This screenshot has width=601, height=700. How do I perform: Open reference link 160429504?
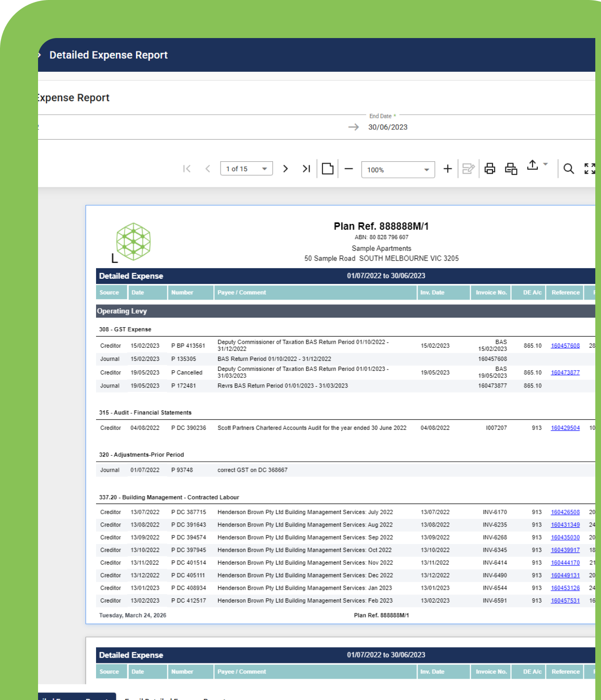tap(565, 428)
